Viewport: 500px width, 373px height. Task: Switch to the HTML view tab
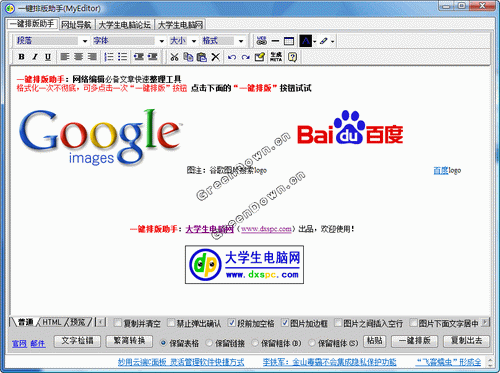tap(52, 322)
